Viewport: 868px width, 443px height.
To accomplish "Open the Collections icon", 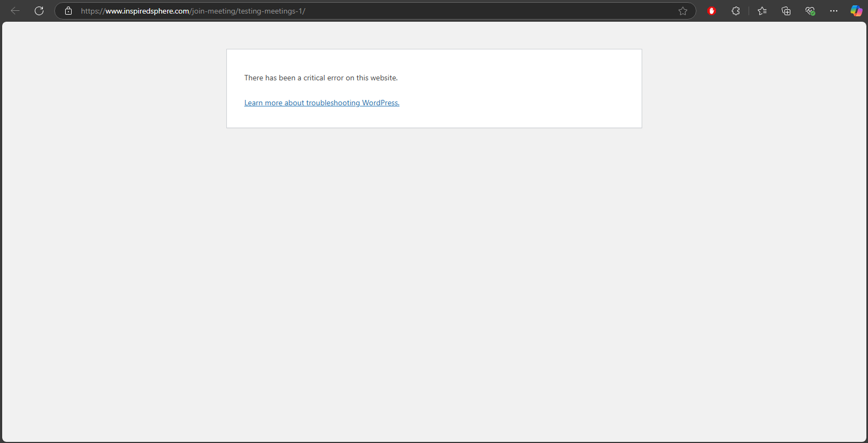I will 786,11.
